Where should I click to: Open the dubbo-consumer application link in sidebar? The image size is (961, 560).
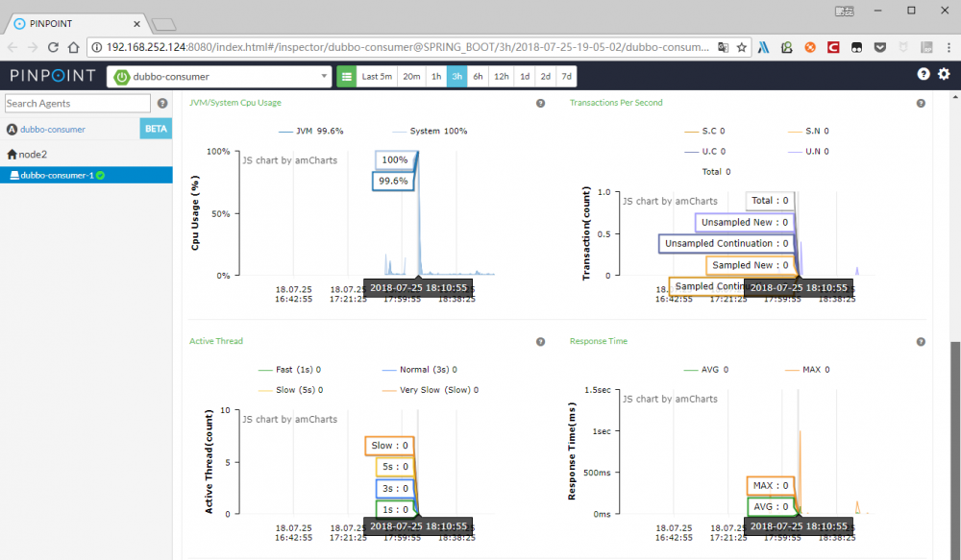coord(53,130)
